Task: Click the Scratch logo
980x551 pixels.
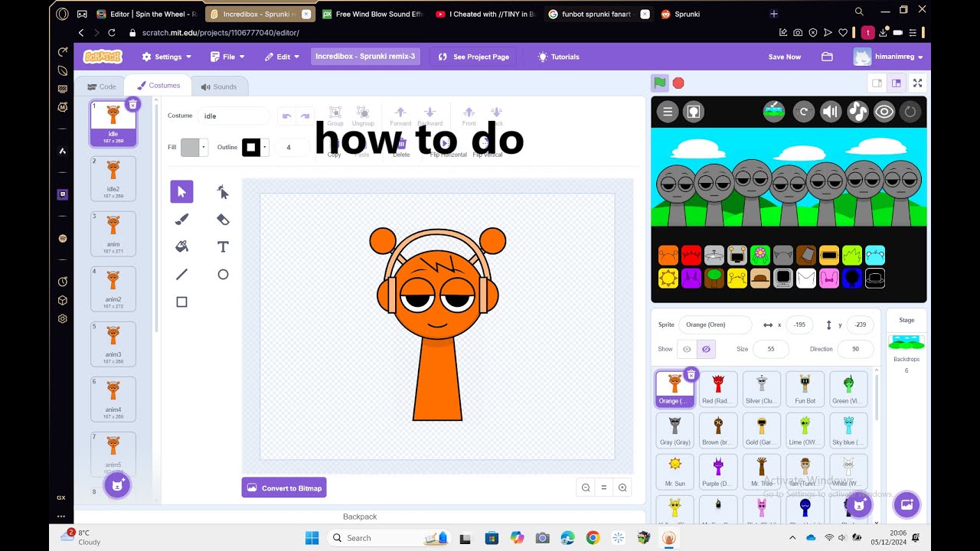Action: pos(103,57)
